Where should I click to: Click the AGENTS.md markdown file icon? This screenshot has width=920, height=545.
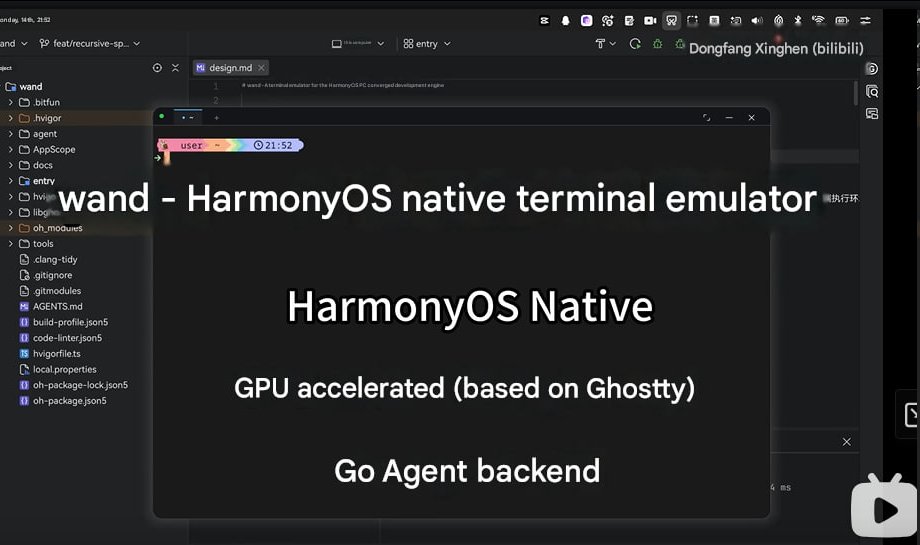[x=24, y=306]
